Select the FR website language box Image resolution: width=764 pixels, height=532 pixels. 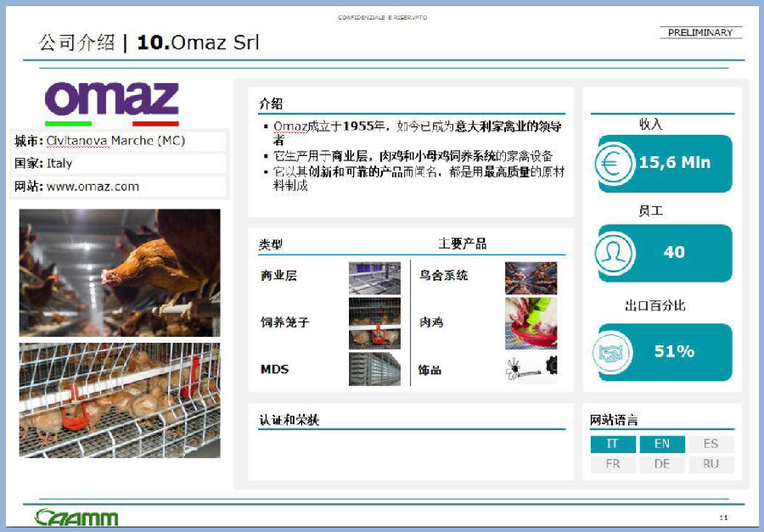coord(613,464)
